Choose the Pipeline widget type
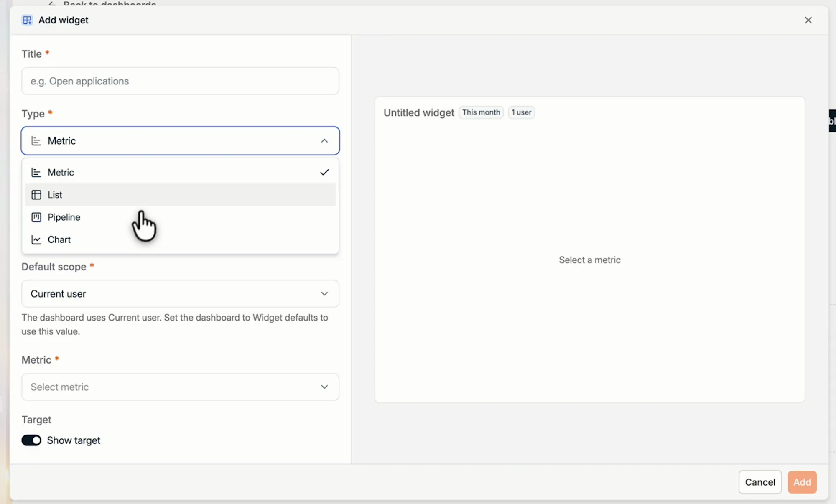The width and height of the screenshot is (836, 504). 180,217
